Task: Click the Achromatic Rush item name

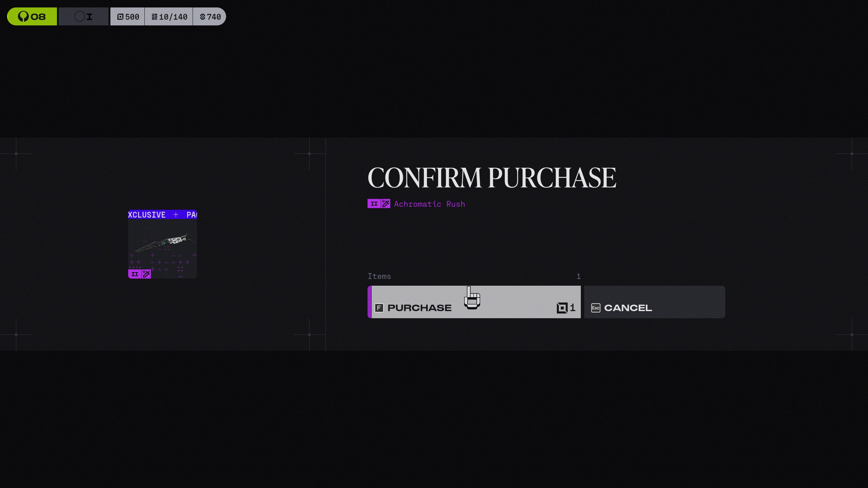Action: point(429,204)
